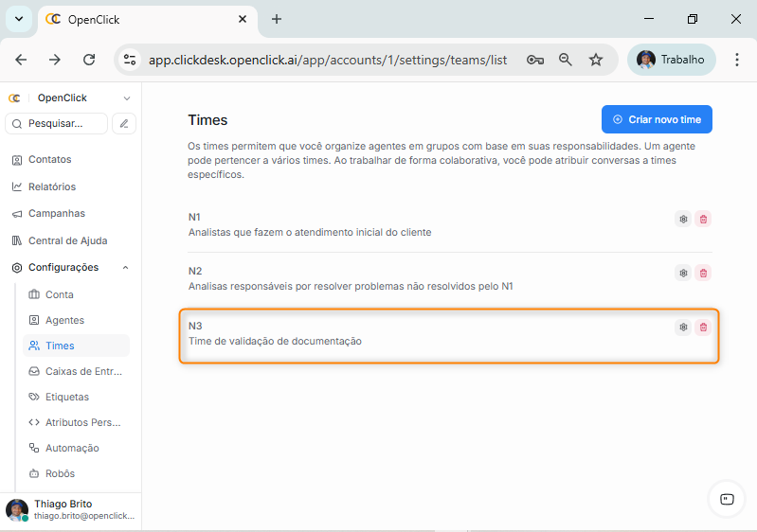The width and height of the screenshot is (757, 532).
Task: Click the Pesquisar search field
Action: click(58, 123)
